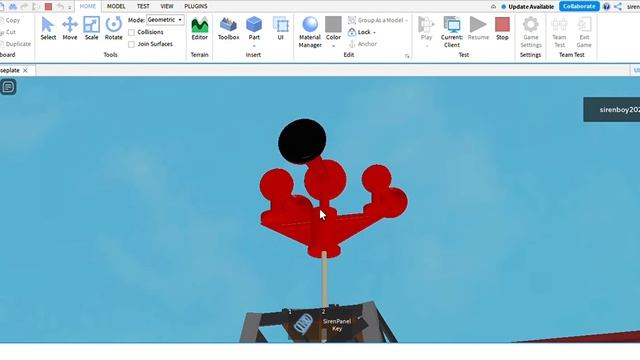Image resolution: width=640 pixels, height=360 pixels.
Task: Switch to the PLUGINS ribbon tab
Action: tap(196, 7)
